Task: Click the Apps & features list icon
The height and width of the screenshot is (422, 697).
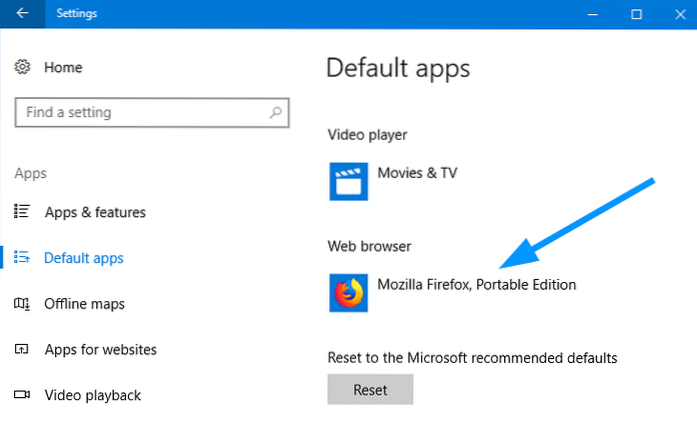Action: point(21,211)
